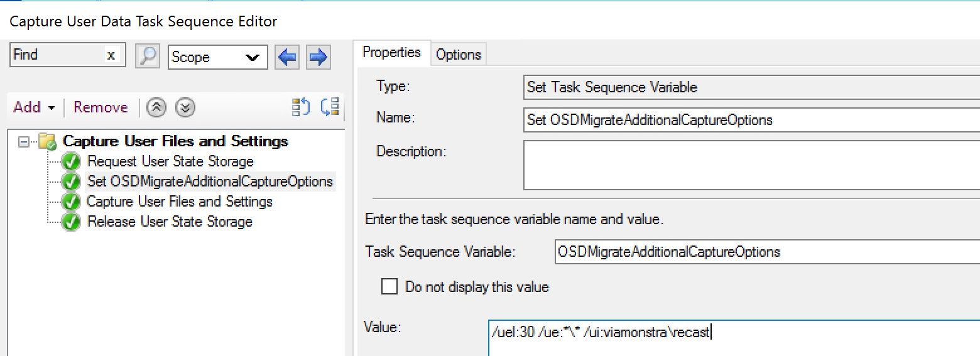Go to next search result arrow
980x356 pixels.
(x=318, y=58)
